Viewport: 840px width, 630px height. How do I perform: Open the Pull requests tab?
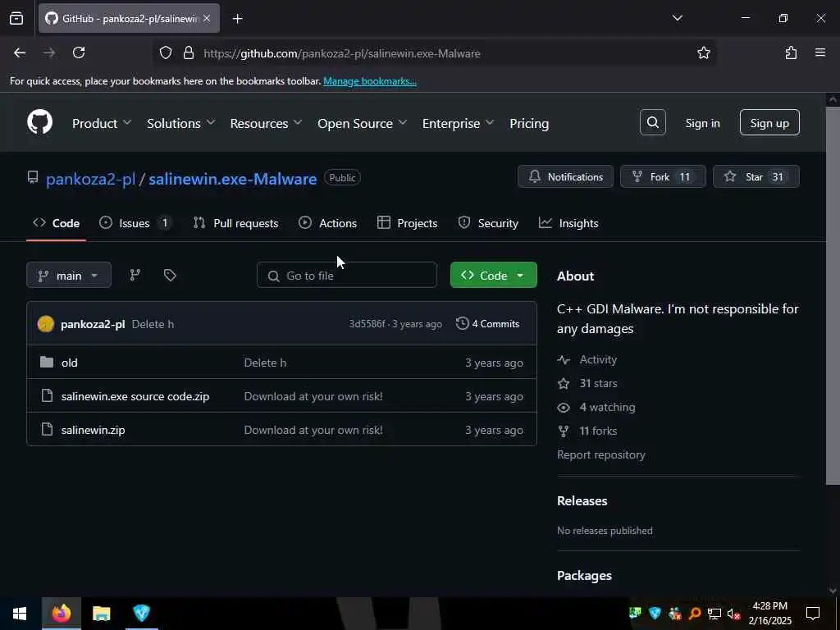(x=235, y=223)
